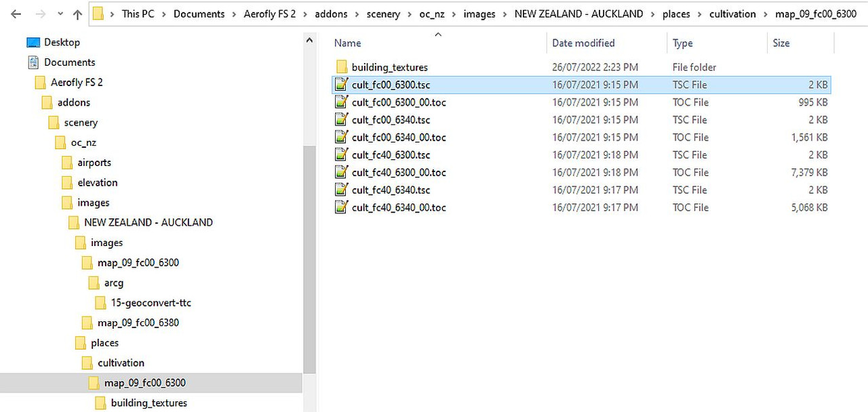Select images under NEW ZEALAND - AUCKLAND in tree
The height and width of the screenshot is (412, 868).
[107, 243]
